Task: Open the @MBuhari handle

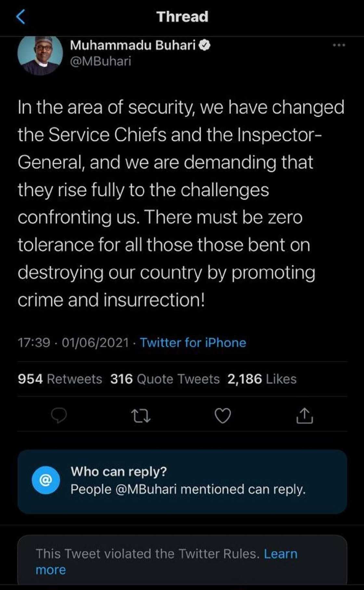Action: click(x=101, y=60)
